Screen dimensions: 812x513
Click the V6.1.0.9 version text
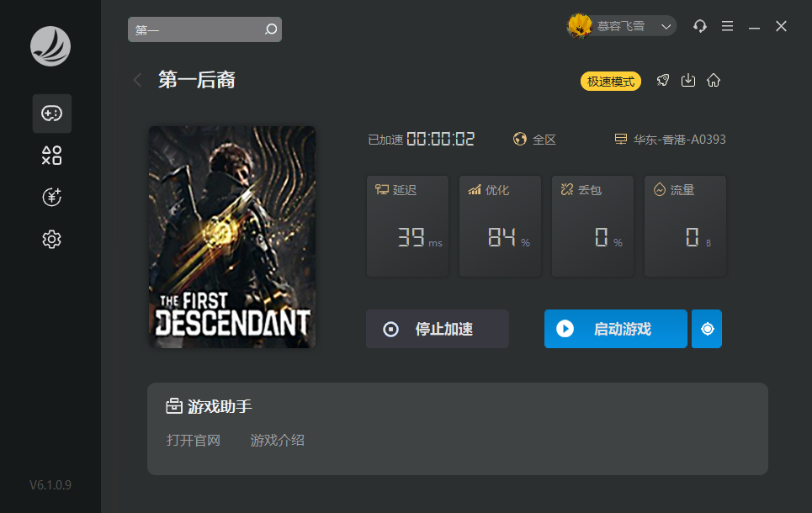[50, 485]
